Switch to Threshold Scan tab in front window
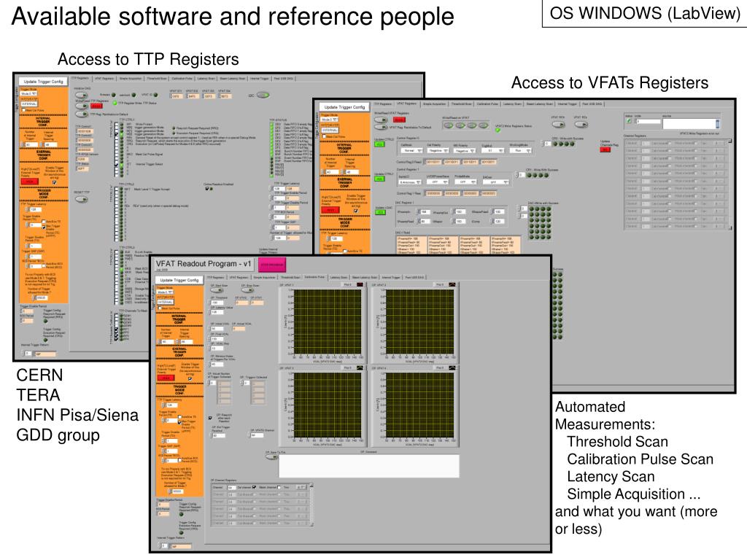Viewport: 747px width, 560px height. [290, 277]
